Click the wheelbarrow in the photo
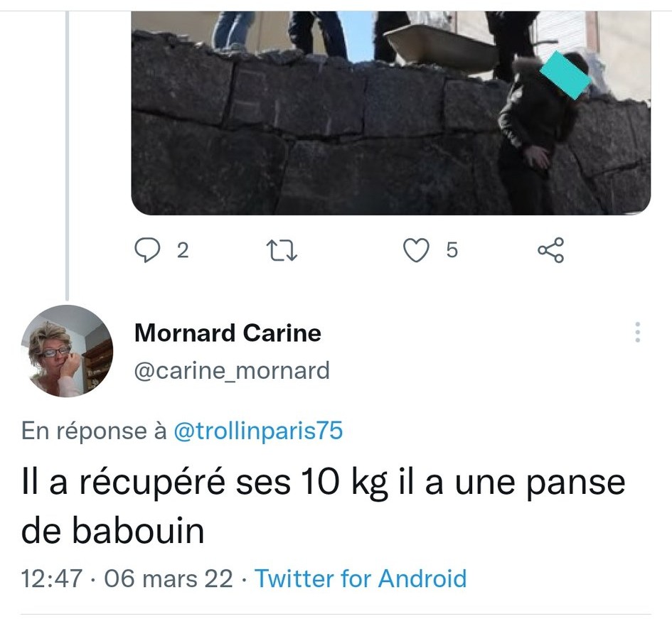 click(x=442, y=47)
